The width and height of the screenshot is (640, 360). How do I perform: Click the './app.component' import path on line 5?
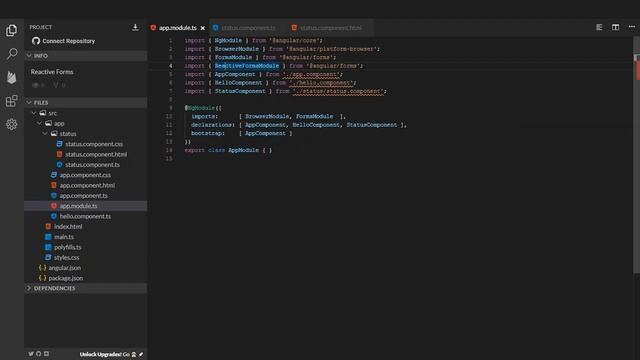point(312,74)
